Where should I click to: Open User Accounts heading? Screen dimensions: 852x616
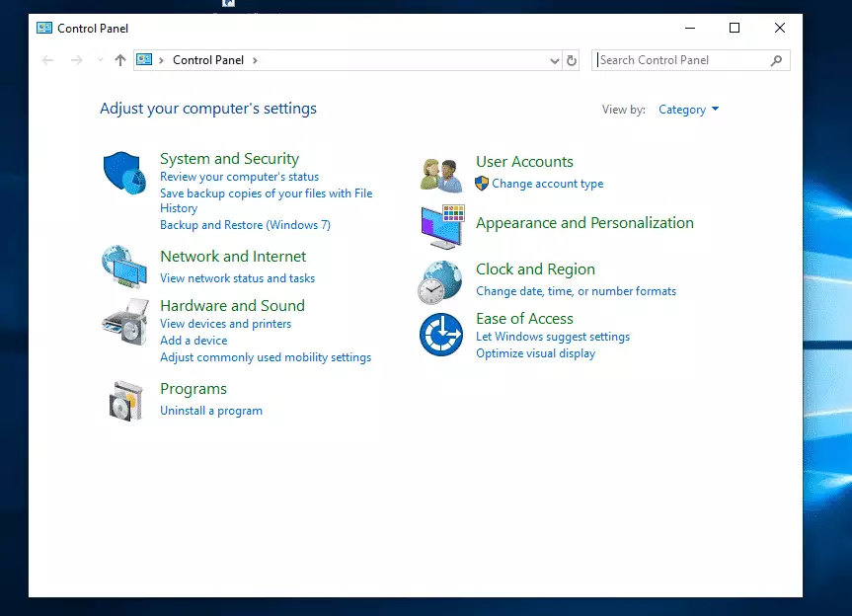tap(524, 162)
